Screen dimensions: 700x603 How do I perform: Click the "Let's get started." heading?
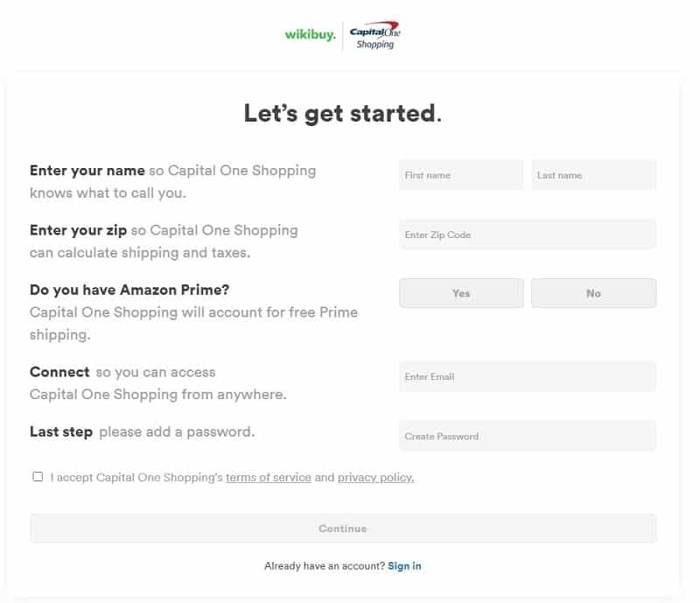point(343,113)
